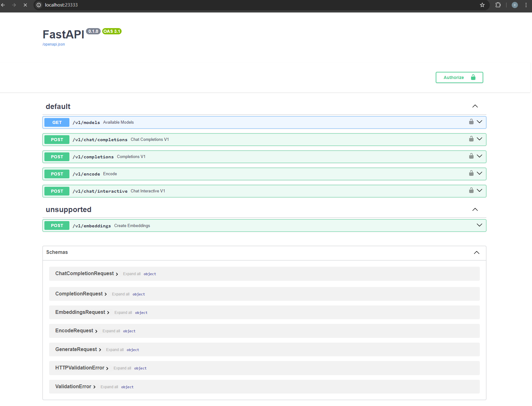Click Expand all for ValidationError
532x406 pixels.
(x=109, y=387)
